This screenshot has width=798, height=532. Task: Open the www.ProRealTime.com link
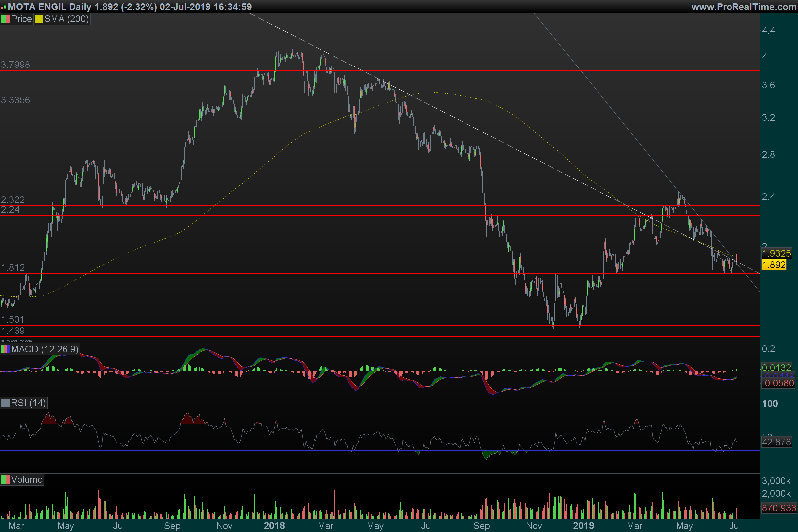point(743,7)
